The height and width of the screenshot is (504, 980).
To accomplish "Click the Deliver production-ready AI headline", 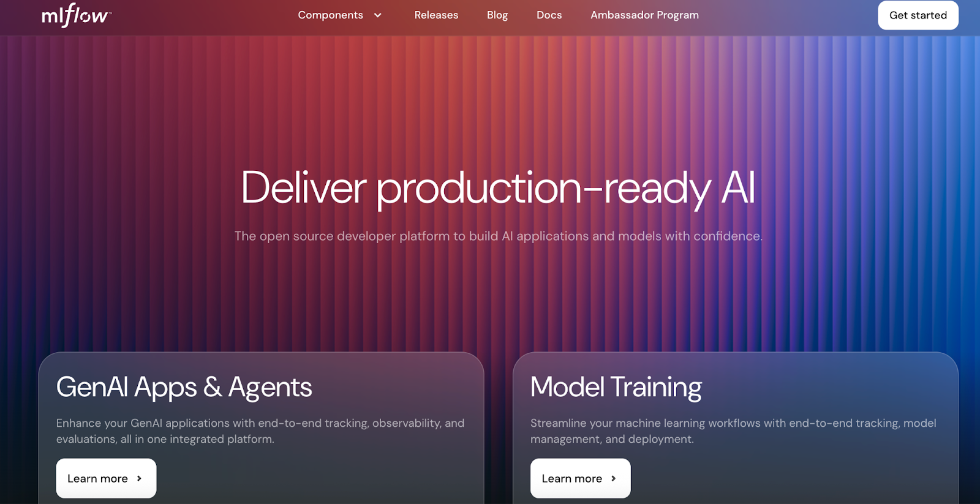I will 498,189.
